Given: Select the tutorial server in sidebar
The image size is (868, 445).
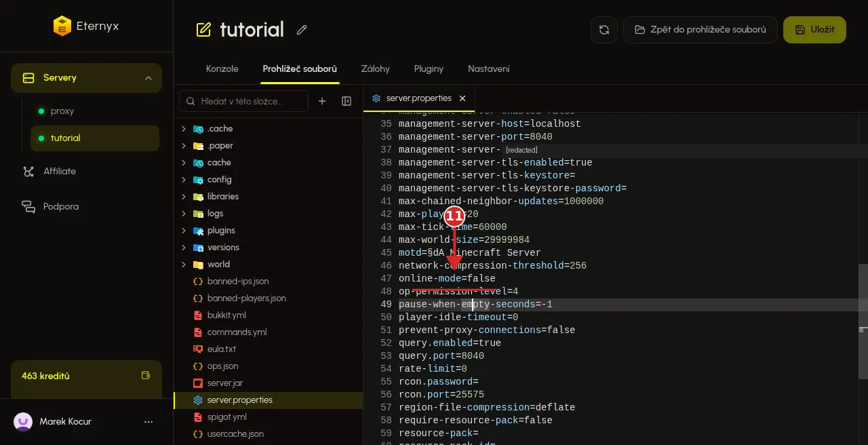Looking at the screenshot, I should pyautogui.click(x=95, y=138).
